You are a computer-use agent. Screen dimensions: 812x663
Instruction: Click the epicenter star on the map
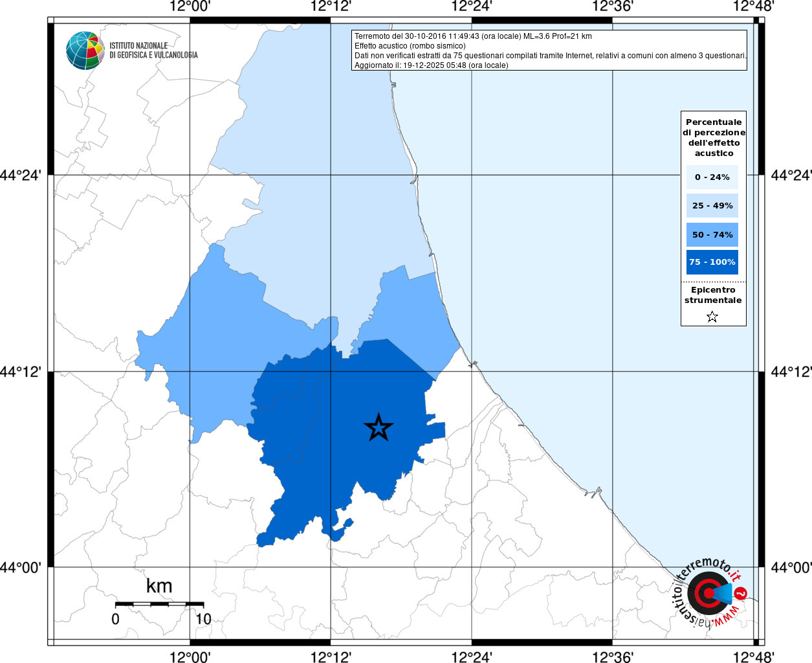coord(379,427)
